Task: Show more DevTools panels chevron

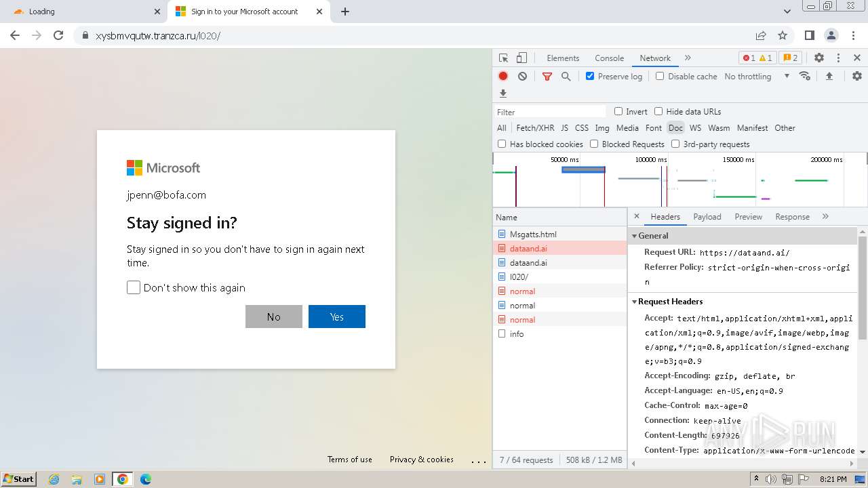Action: [688, 58]
